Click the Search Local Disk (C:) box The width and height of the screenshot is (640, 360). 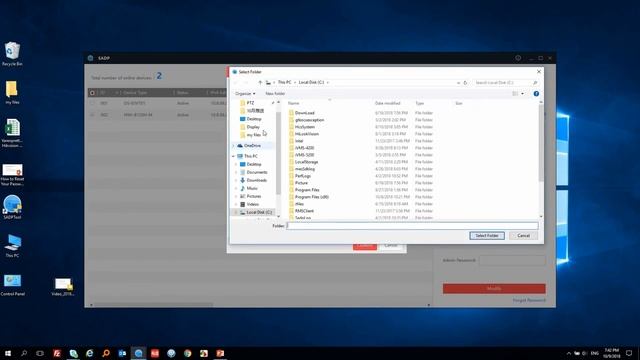point(506,82)
